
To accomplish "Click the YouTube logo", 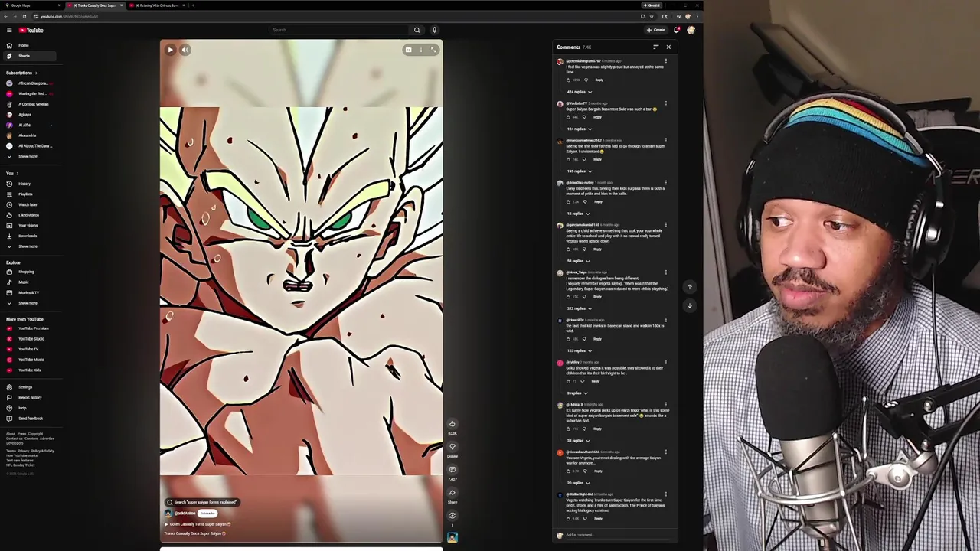I will [x=31, y=30].
